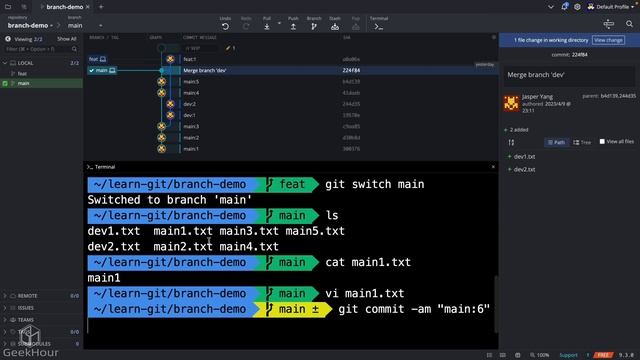The width and height of the screenshot is (640, 360).
Task: Click the Show All link
Action: pyautogui.click(x=67, y=39)
